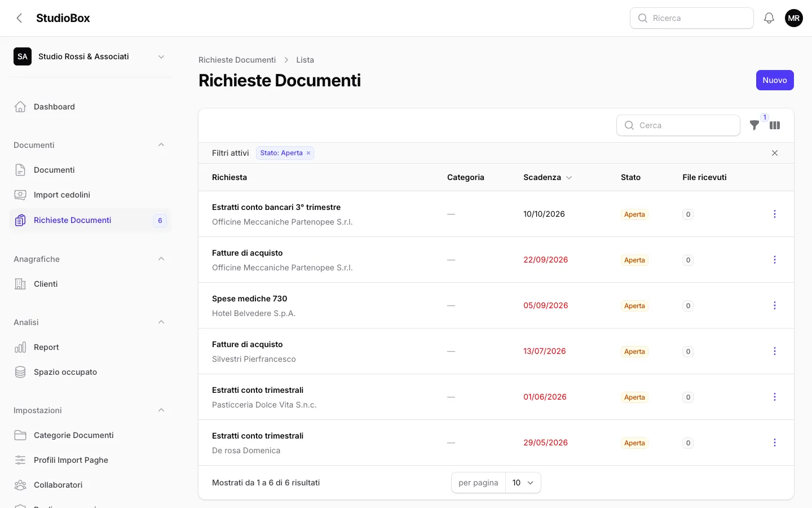812x508 pixels.
Task: Collapse the Analisi sidebar section
Action: [161, 322]
